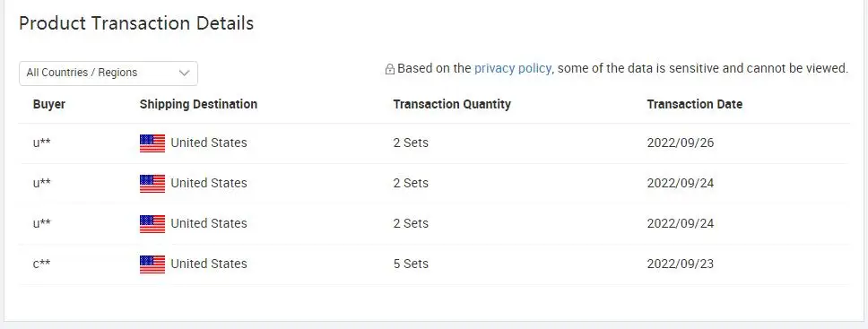Screen dimensions: 868x329
Task: Click the 2022/09/26 transaction date
Action: coord(681,143)
